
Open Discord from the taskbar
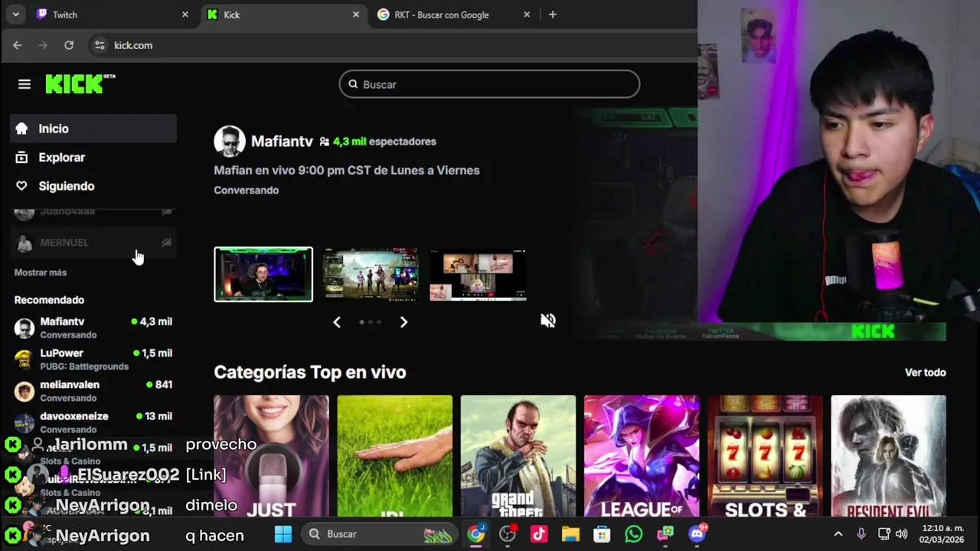(697, 534)
